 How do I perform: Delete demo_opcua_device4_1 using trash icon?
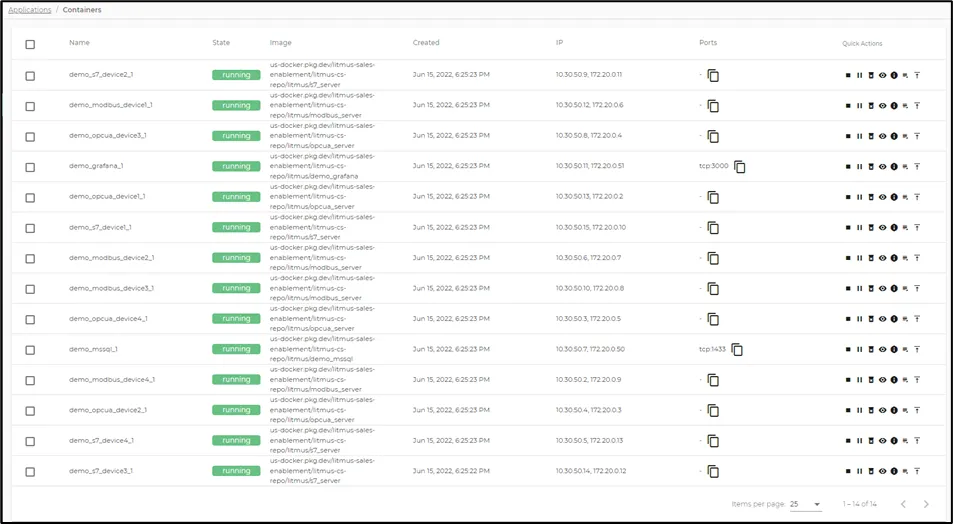tap(871, 319)
